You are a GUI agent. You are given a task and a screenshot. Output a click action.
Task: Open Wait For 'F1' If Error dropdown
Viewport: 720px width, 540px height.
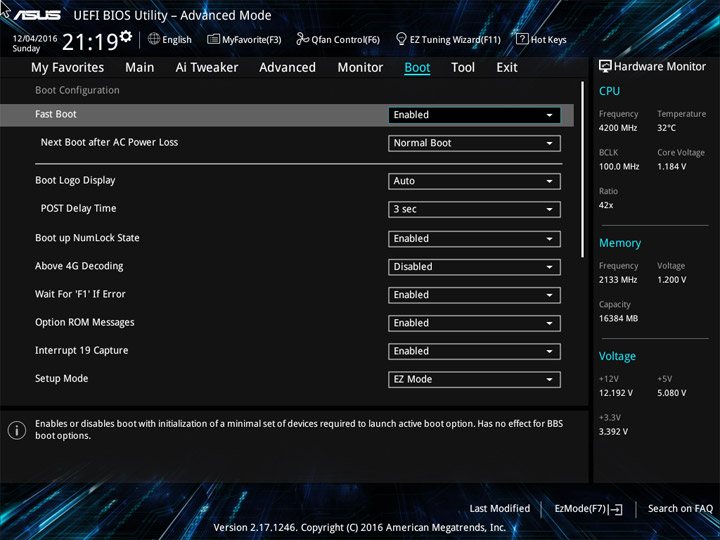point(474,295)
